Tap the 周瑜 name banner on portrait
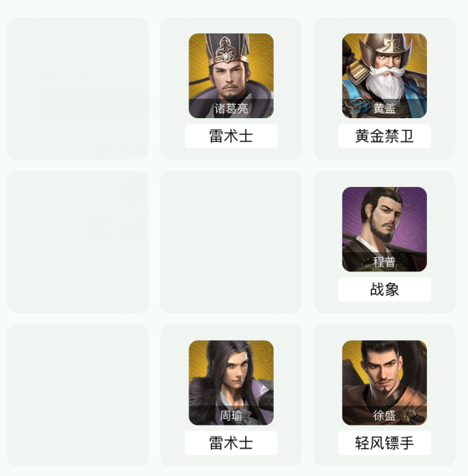468x476 pixels. [x=231, y=416]
